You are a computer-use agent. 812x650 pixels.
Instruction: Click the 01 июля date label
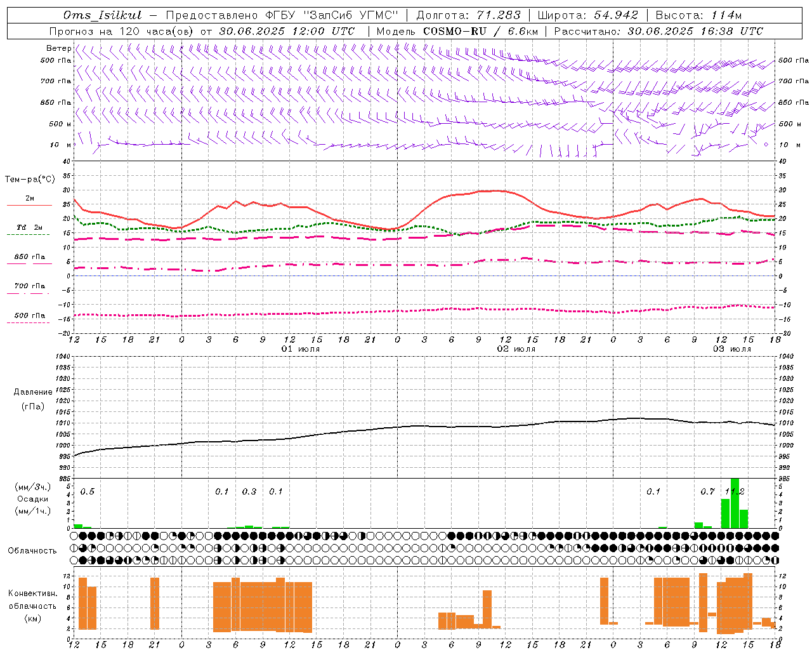pyautogui.click(x=301, y=349)
